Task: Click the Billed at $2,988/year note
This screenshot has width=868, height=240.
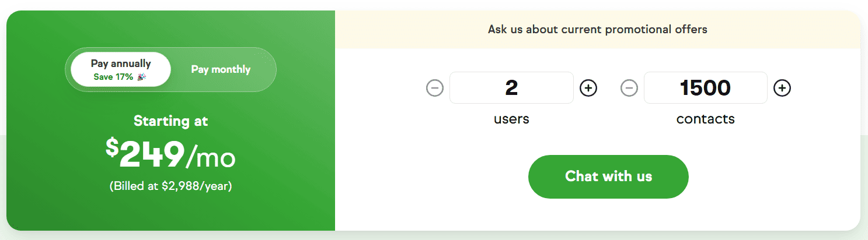Action: pos(170,187)
